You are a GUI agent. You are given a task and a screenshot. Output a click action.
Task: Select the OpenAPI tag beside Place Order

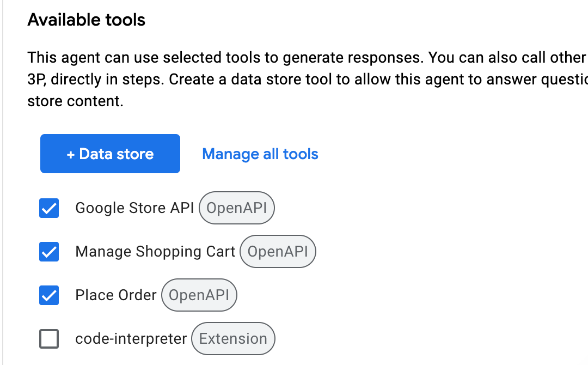[199, 295]
